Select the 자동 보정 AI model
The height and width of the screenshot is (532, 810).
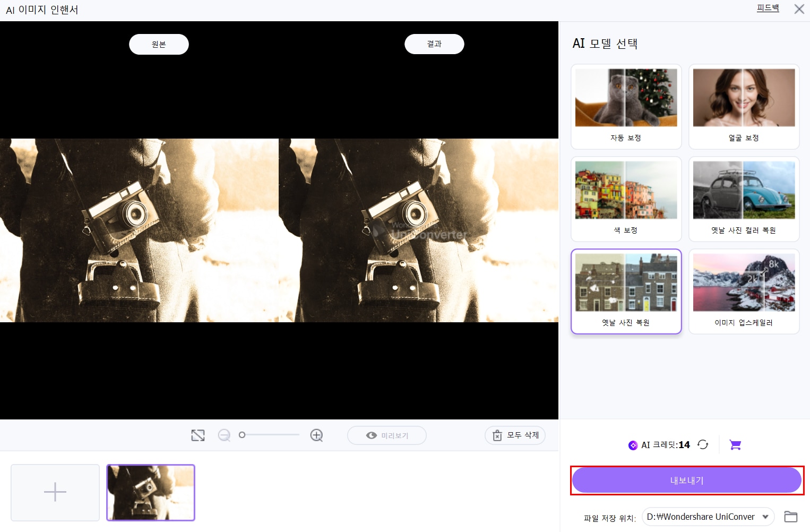[x=626, y=106]
